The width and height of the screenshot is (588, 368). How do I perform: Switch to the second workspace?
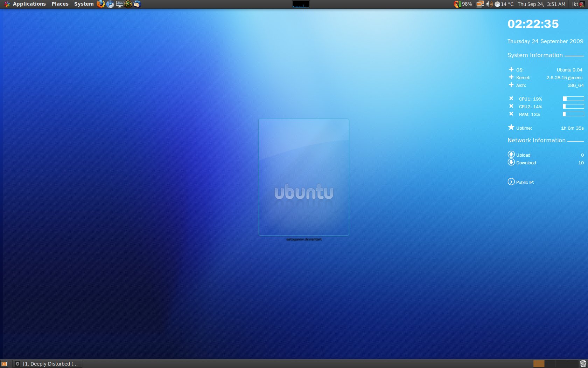(x=550, y=364)
